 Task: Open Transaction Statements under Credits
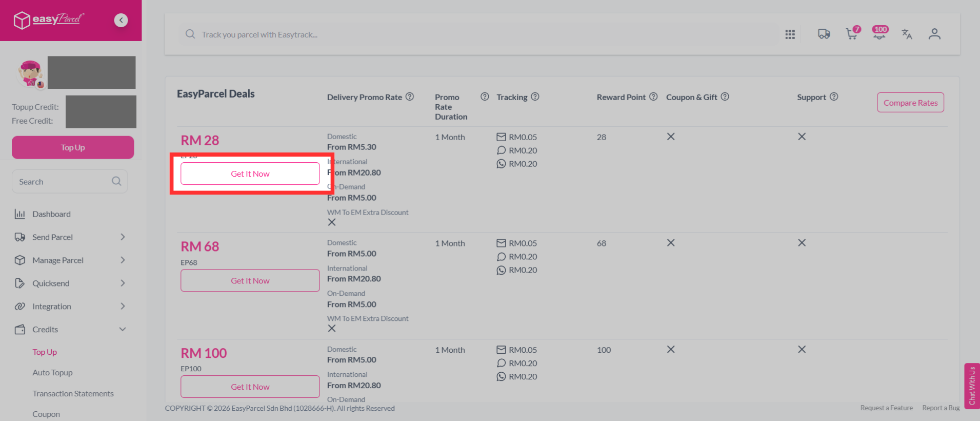tap(73, 394)
